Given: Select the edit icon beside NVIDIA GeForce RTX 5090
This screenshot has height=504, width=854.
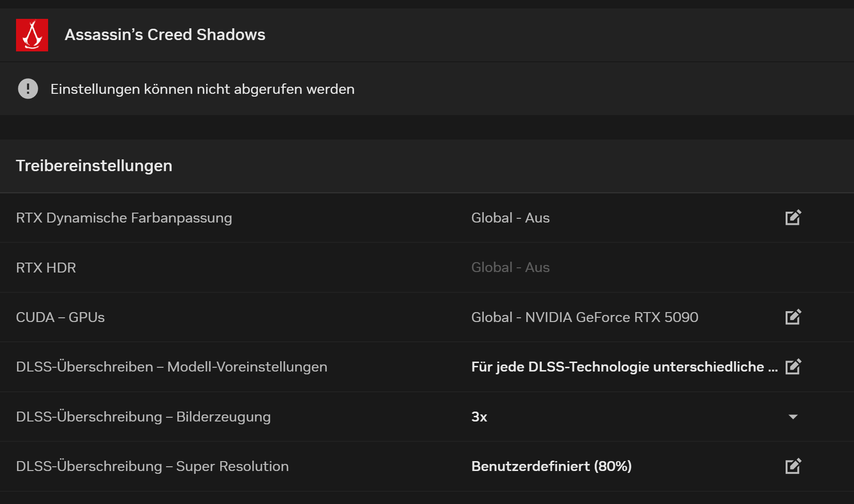Looking at the screenshot, I should 793,317.
